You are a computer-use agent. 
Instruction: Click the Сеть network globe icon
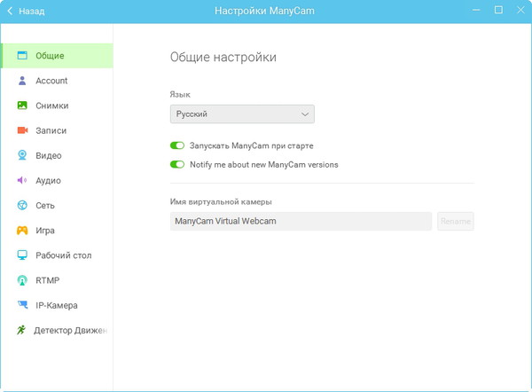tap(22, 206)
